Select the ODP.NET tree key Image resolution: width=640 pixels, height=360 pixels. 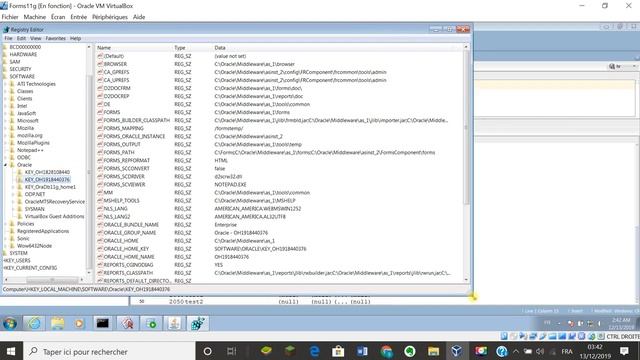(x=35, y=194)
